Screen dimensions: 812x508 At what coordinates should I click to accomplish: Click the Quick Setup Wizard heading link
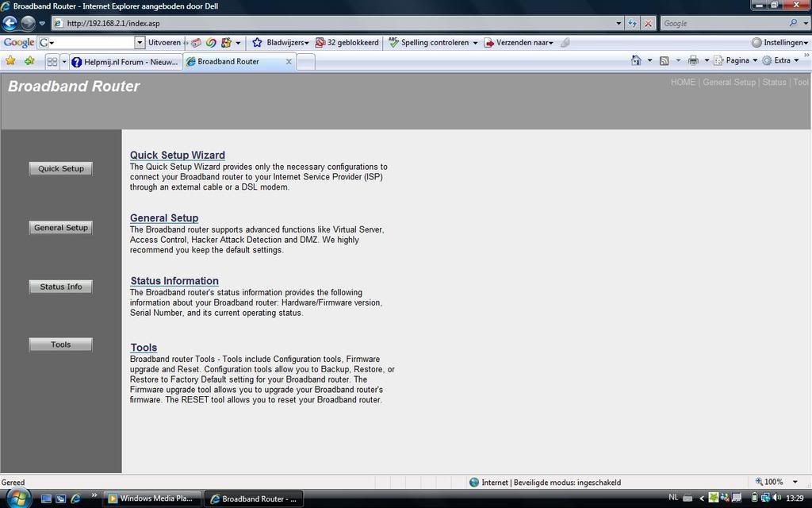pyautogui.click(x=178, y=155)
